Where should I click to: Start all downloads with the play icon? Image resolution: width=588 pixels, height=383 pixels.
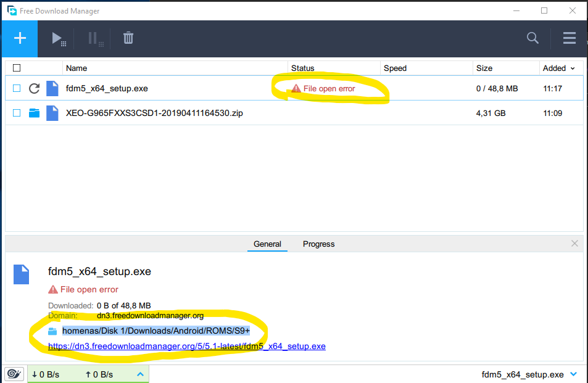click(59, 39)
